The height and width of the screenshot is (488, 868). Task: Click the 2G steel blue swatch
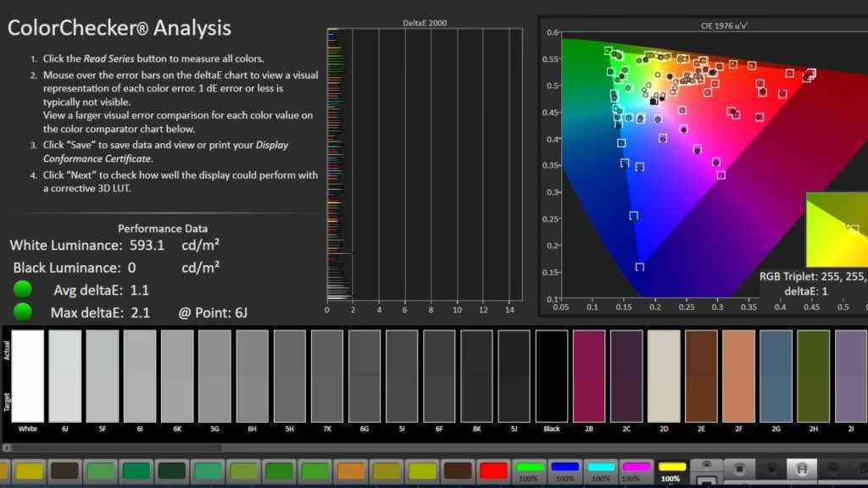click(x=776, y=376)
